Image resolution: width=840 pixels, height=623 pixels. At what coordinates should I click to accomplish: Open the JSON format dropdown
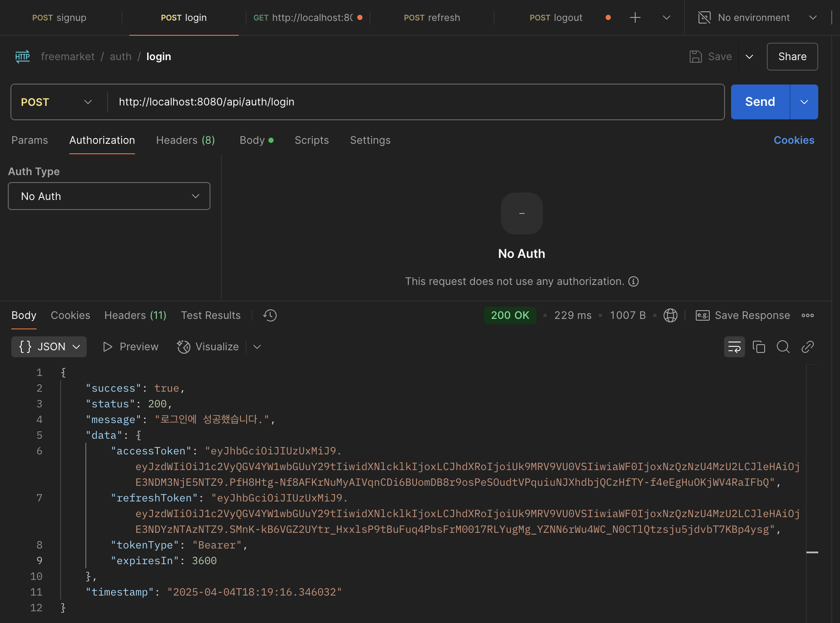coord(49,347)
